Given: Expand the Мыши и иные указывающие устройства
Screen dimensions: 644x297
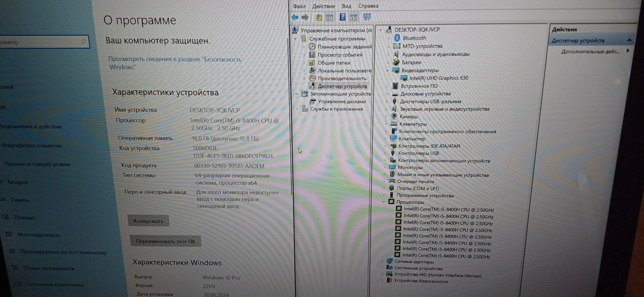Looking at the screenshot, I should 385,175.
